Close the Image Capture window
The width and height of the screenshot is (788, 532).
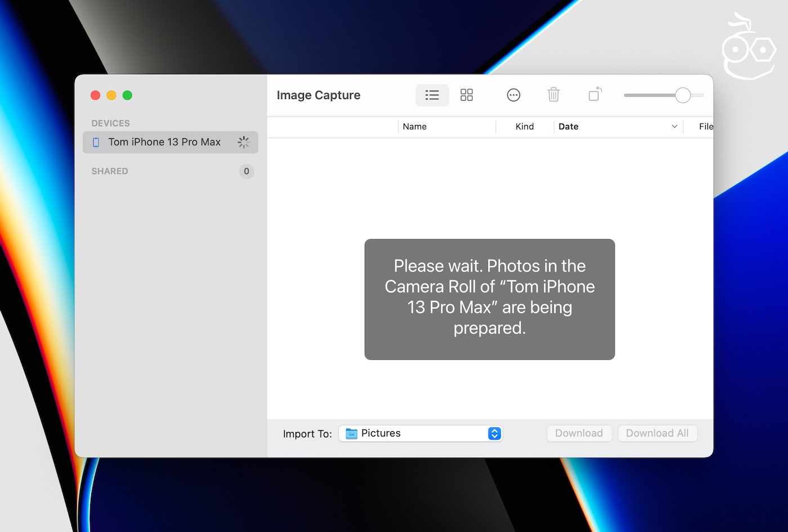96,95
